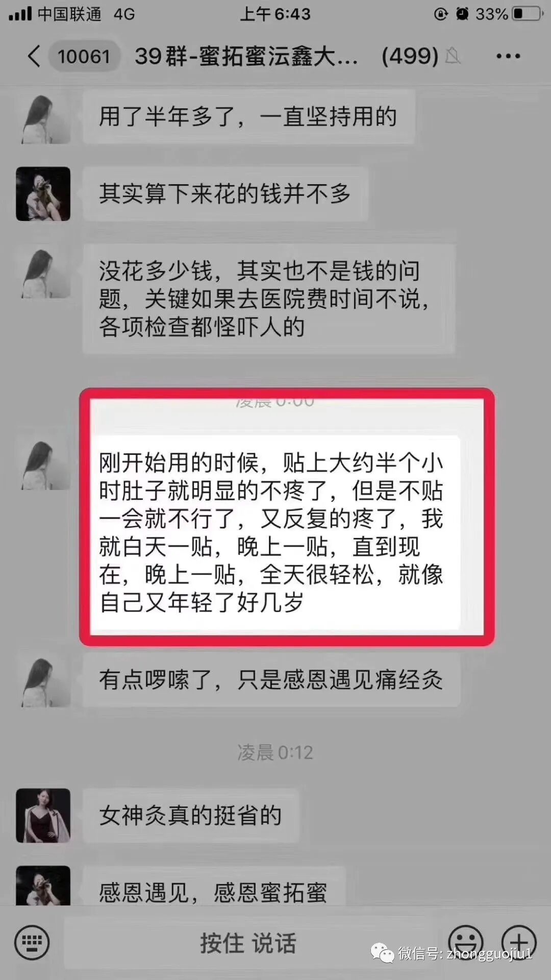Tap the alarm clock status icon
This screenshot has height=980, width=551.
462,14
